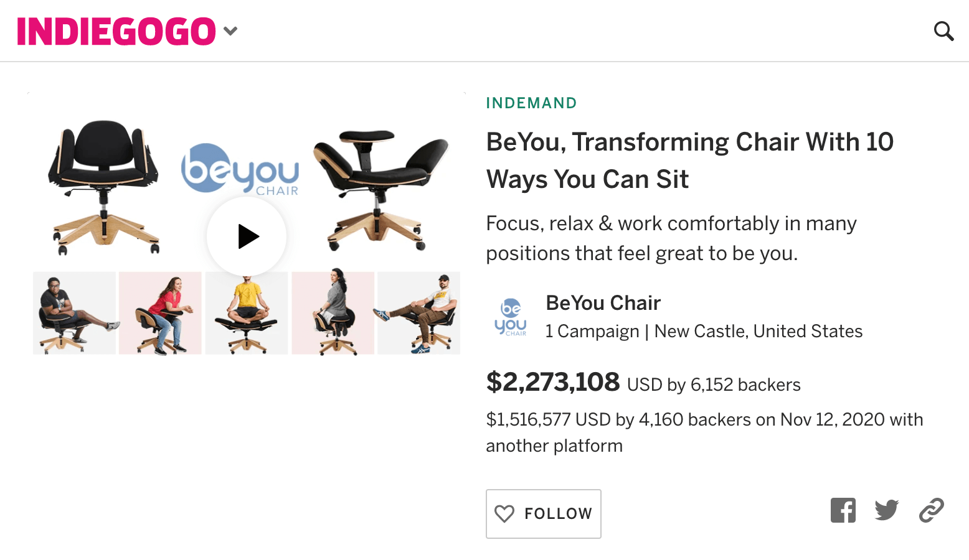Play the BeYou Chair campaign video

[x=247, y=236]
